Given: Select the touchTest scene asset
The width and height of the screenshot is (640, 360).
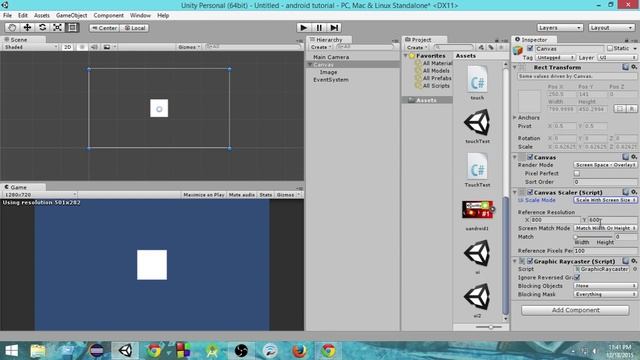Looking at the screenshot, I should (477, 126).
